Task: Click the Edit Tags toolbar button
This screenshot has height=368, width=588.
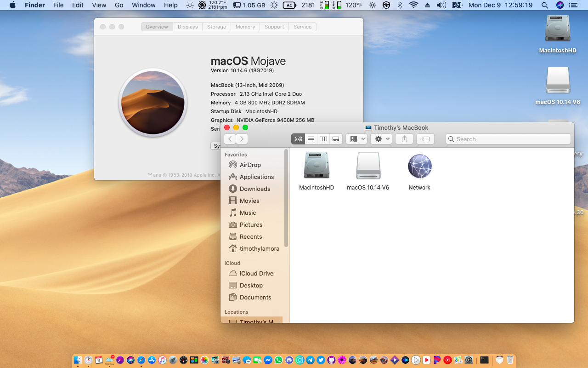Action: (x=425, y=139)
